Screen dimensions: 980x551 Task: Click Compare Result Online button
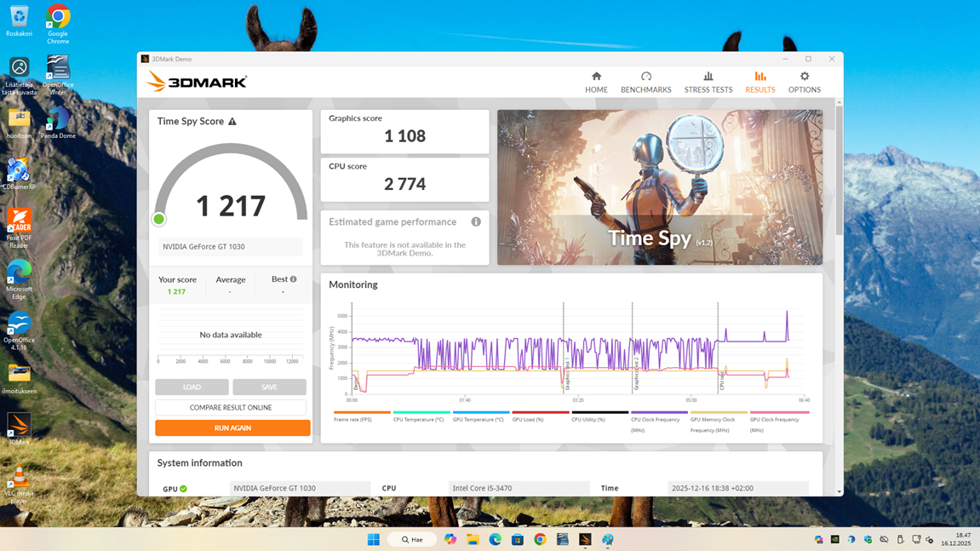231,408
